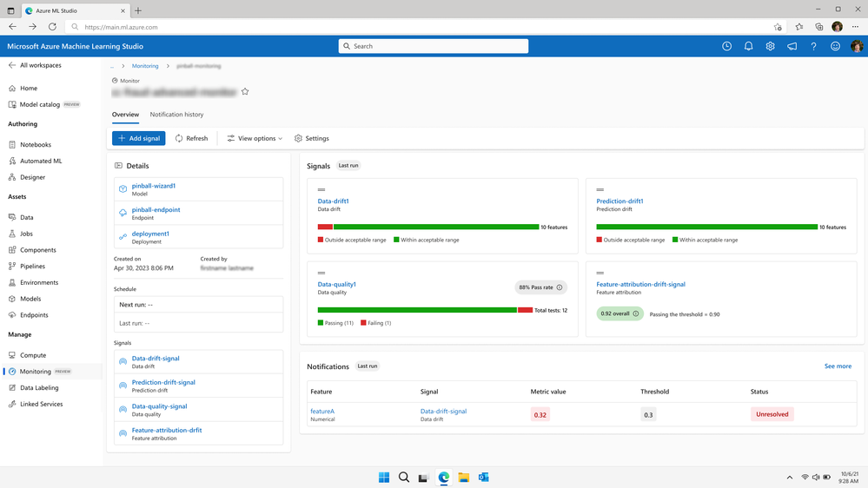
Task: Open browser collections icon
Action: 818,27
